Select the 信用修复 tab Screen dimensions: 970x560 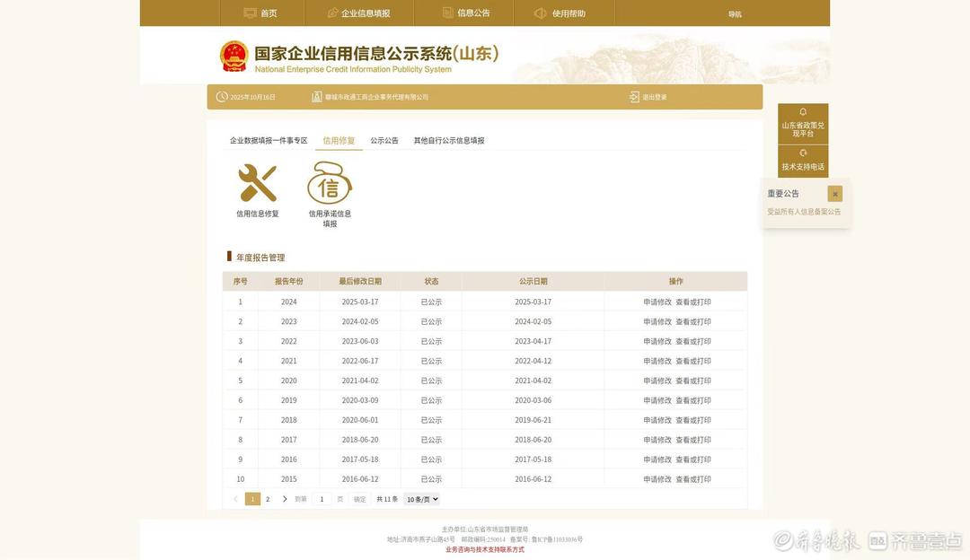(x=339, y=140)
